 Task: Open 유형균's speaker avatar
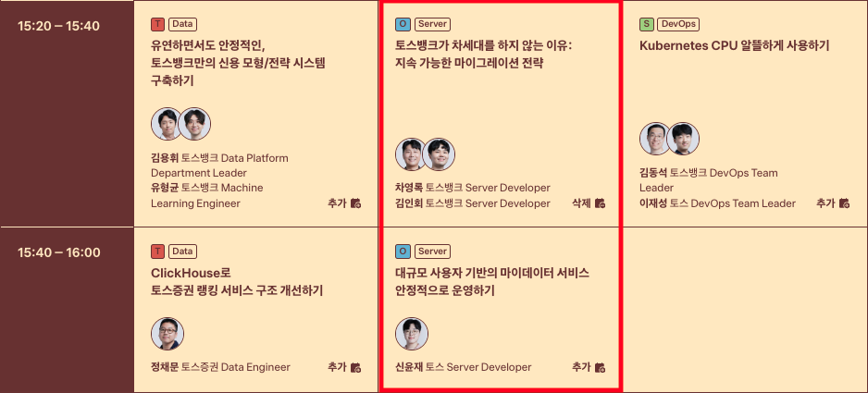point(195,124)
